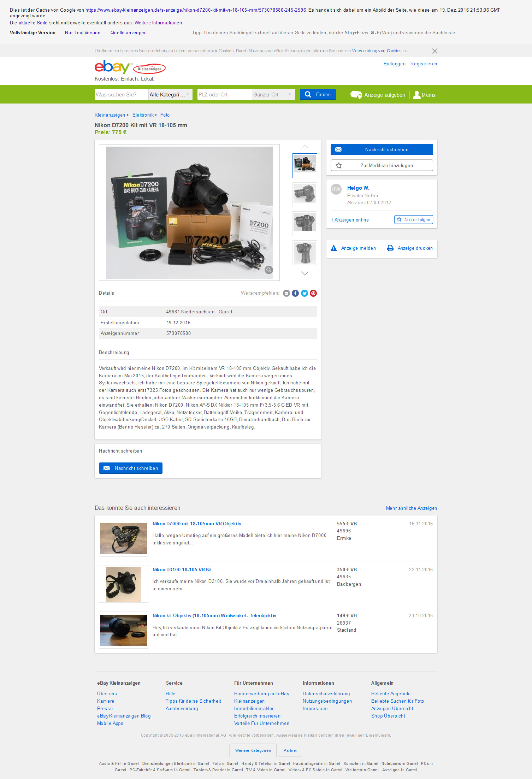Open Nikon kit Objektiv Weitwinkel - Teleobjektiv listing
The width and height of the screenshot is (532, 779).
214,615
